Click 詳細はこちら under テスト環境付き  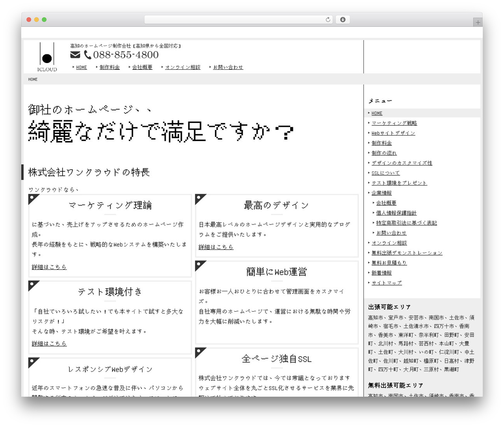[x=49, y=343]
